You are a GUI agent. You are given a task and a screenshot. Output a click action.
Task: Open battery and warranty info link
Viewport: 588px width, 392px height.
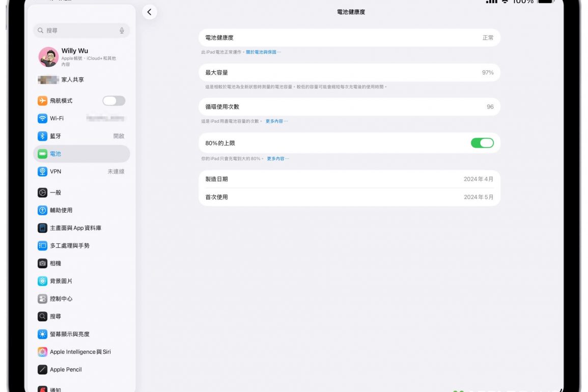pos(263,52)
